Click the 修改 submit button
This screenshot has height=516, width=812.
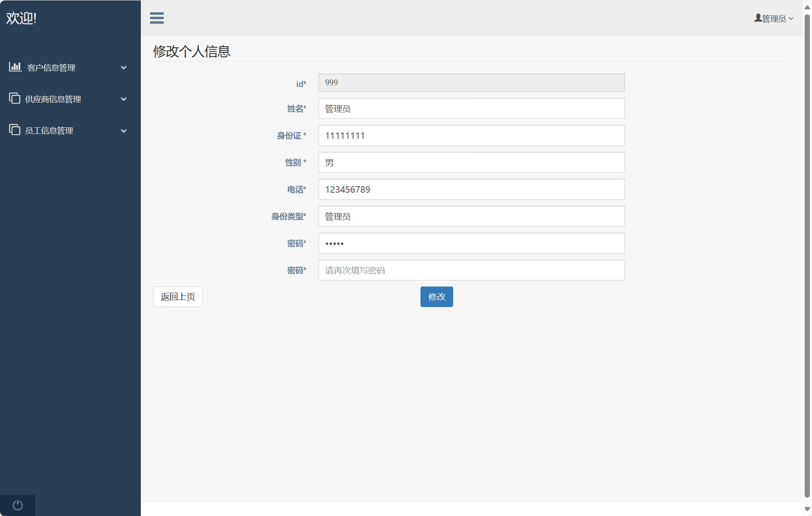(x=436, y=297)
